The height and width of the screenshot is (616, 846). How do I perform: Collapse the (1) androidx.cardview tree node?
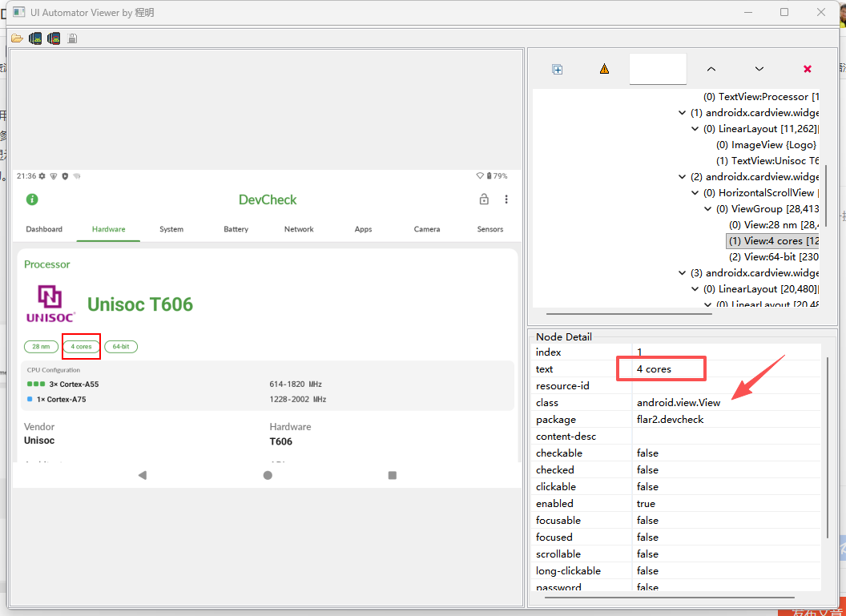(682, 113)
